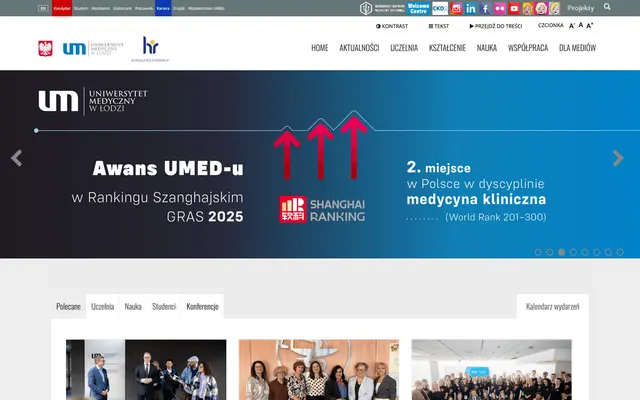
Task: Open the Instagram icon in top bar
Action: click(x=456, y=8)
